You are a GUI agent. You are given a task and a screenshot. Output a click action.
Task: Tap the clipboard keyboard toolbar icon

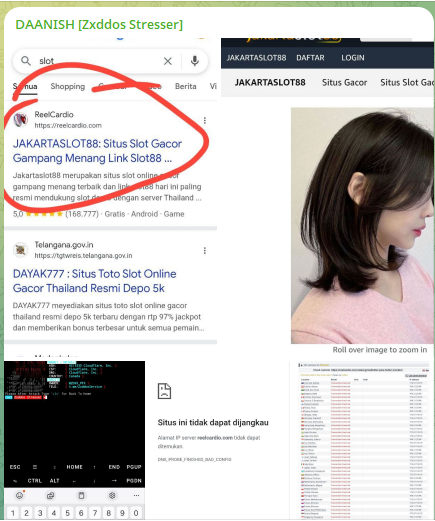[81, 496]
